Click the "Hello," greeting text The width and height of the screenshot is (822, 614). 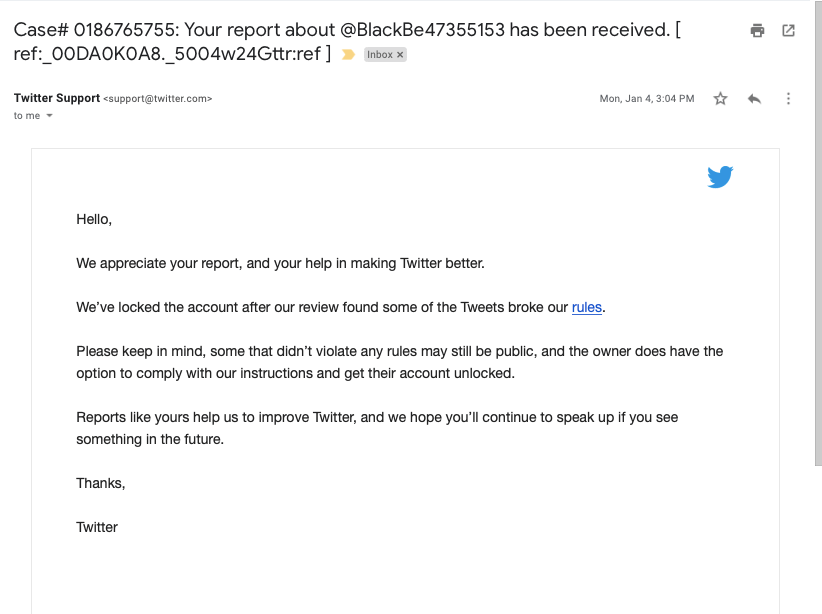tap(94, 219)
